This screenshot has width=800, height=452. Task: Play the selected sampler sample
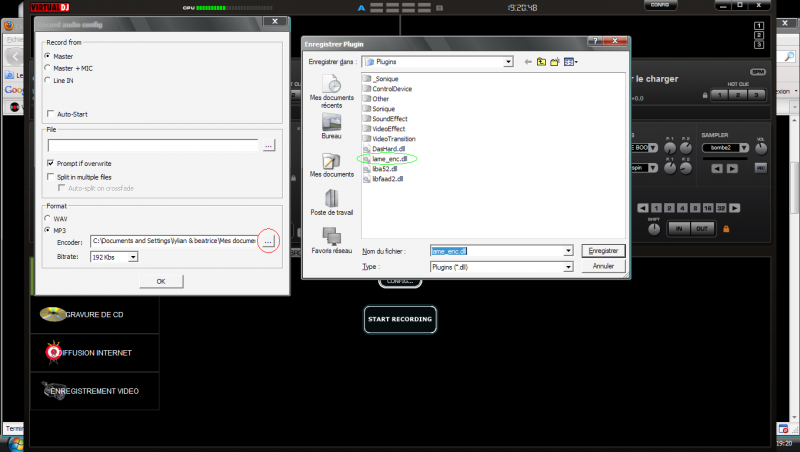coord(732,168)
